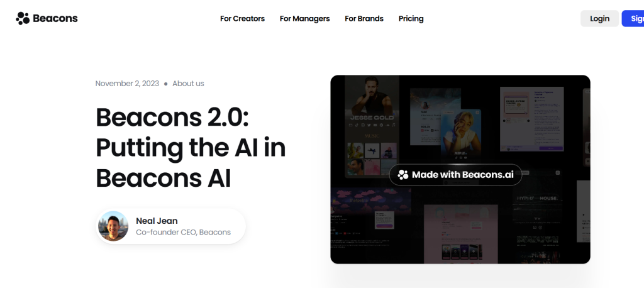Click the blonde person portrait card
Screen dimensions: 644x288
tap(461, 135)
